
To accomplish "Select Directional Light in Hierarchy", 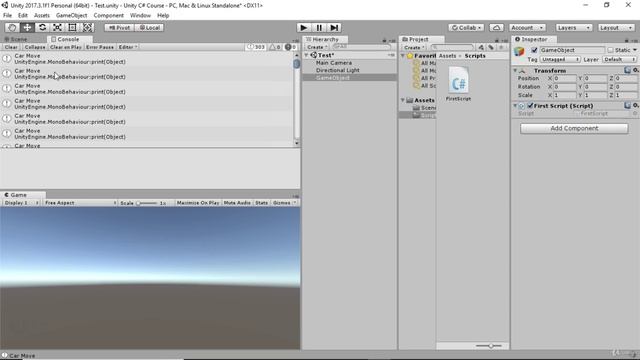I will point(338,70).
